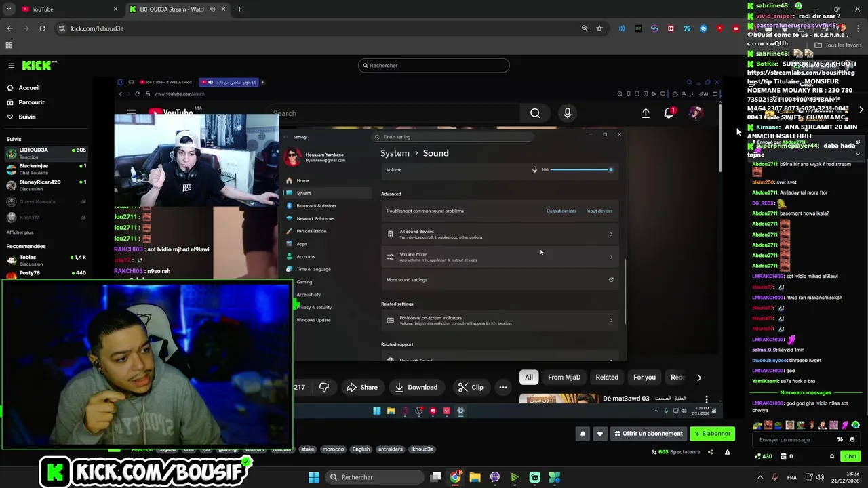Expand Position of on-screen indicators
868x488 pixels.
click(500, 321)
